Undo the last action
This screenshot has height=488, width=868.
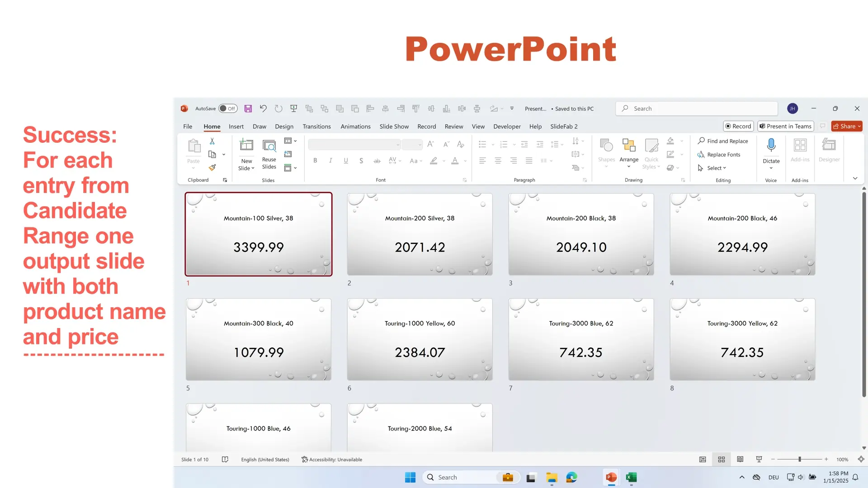[x=263, y=108]
